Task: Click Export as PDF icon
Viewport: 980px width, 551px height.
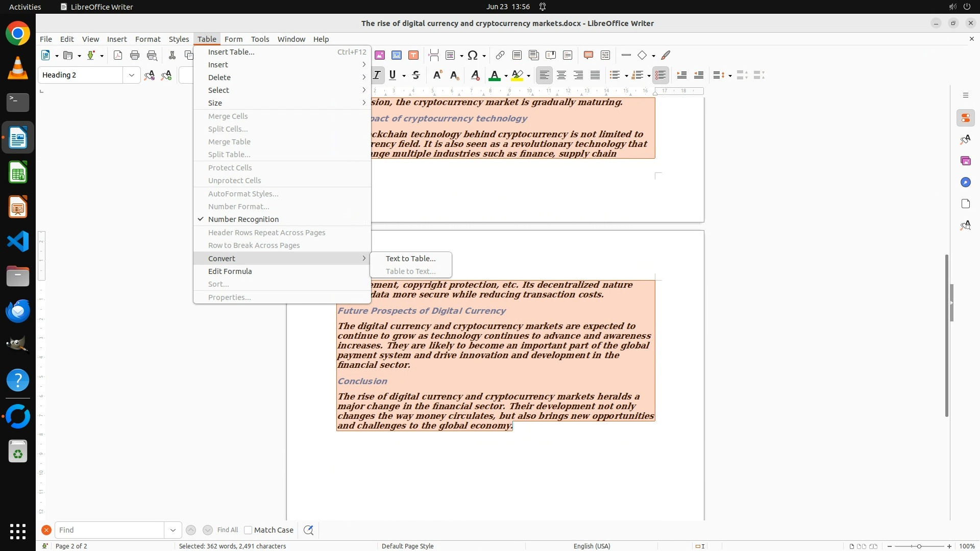Action: tap(118, 55)
